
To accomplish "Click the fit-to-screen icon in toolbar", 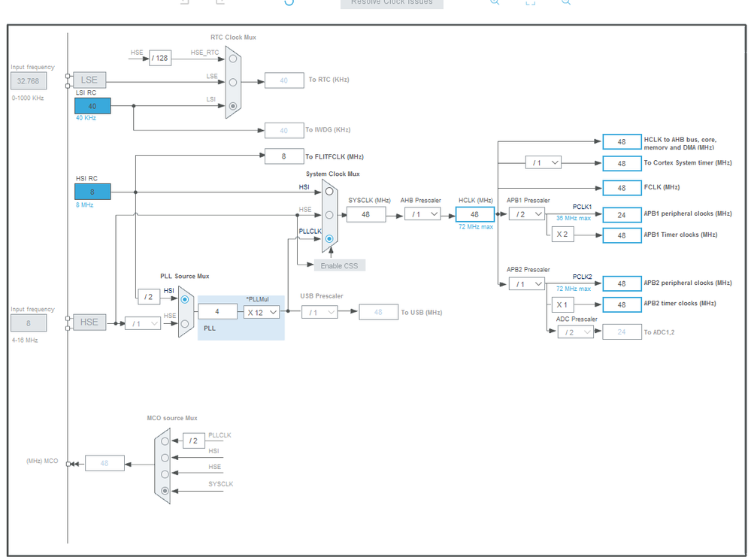I will (531, 2).
